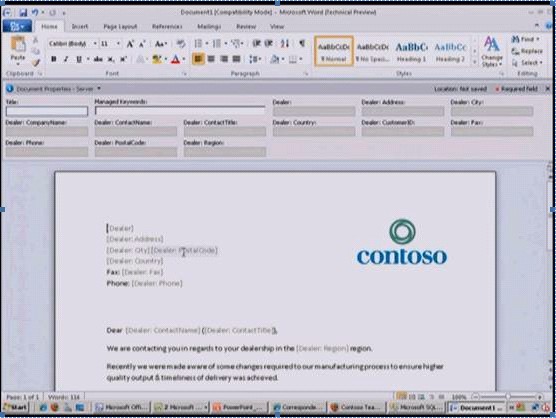Switch to the Page Layout tab
556x418 pixels.
pyautogui.click(x=120, y=27)
